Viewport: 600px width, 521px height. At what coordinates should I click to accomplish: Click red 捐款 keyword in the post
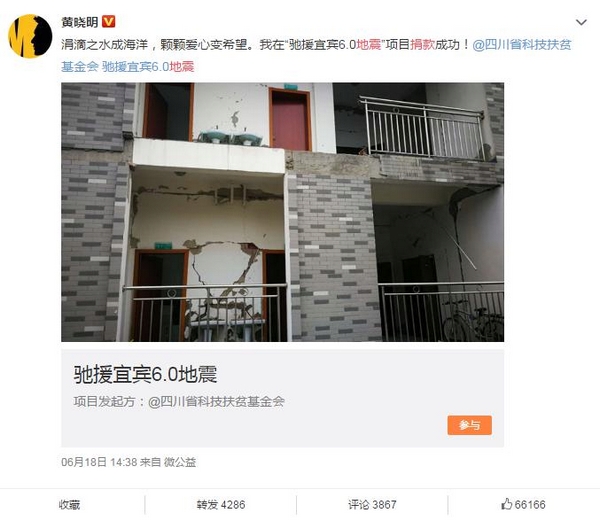[x=422, y=45]
